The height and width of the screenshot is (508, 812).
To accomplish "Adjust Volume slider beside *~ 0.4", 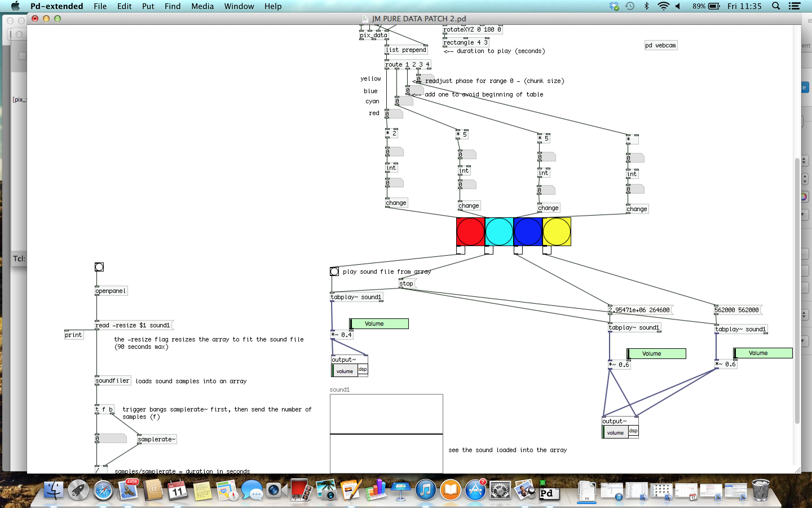I will pos(379,323).
